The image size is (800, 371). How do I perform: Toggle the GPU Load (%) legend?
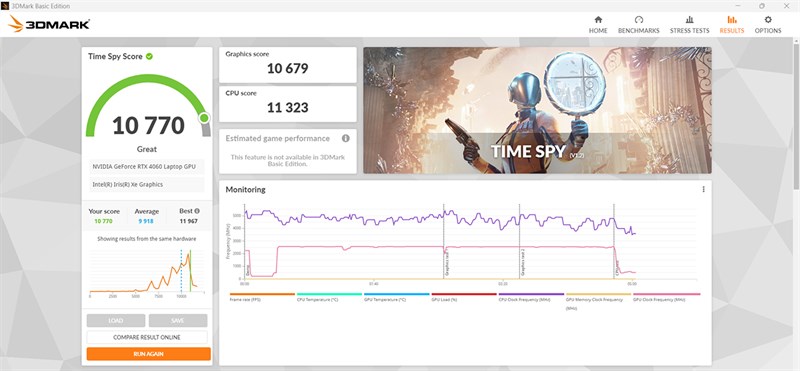[x=464, y=297]
